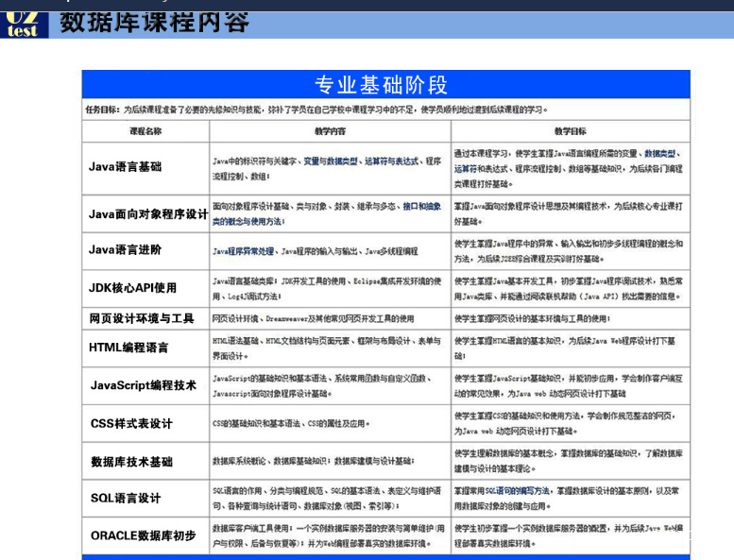Click the Dreamweaver content cell
The height and width of the screenshot is (560, 734).
click(x=330, y=318)
